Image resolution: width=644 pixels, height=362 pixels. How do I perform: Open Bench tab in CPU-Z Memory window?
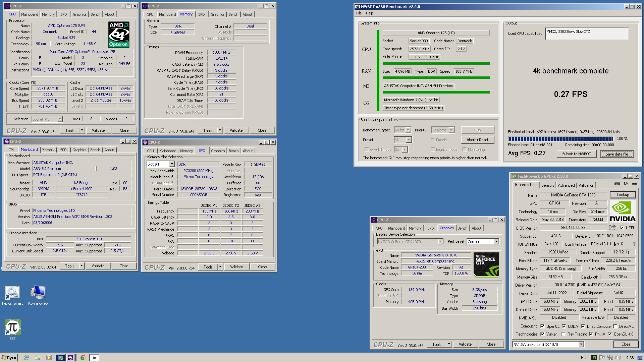(x=233, y=14)
